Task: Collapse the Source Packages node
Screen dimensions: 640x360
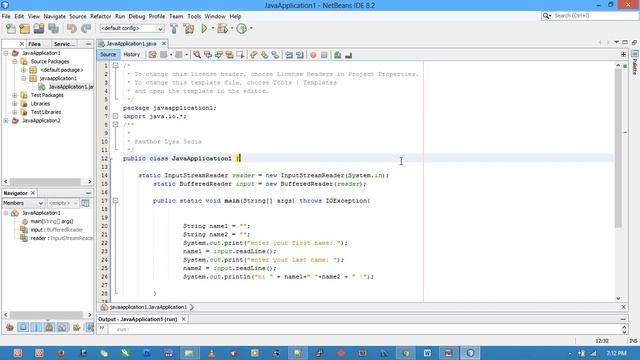Action: click(15, 62)
